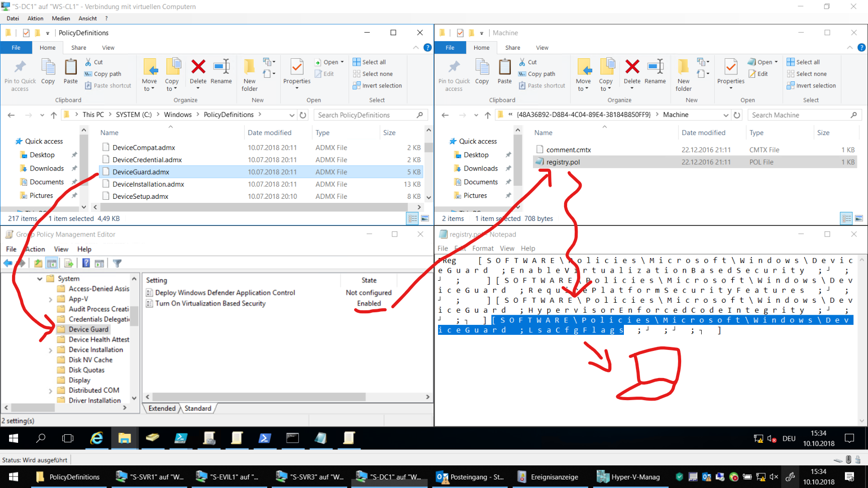Image resolution: width=868 pixels, height=488 pixels.
Task: Open View tab in Machine window
Action: click(x=542, y=48)
